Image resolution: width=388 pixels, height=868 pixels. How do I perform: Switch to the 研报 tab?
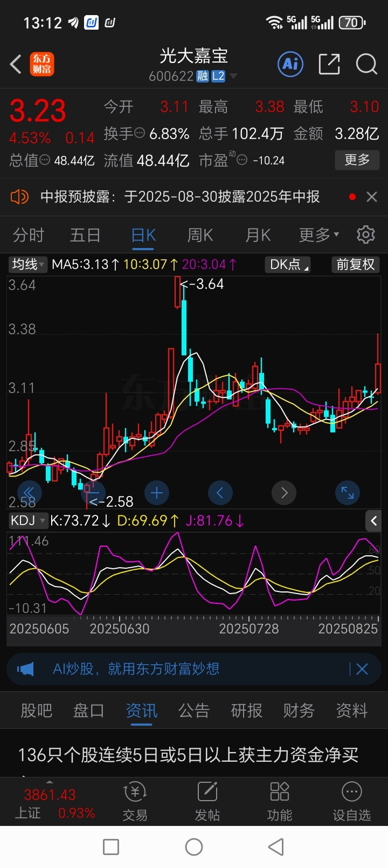(x=247, y=711)
